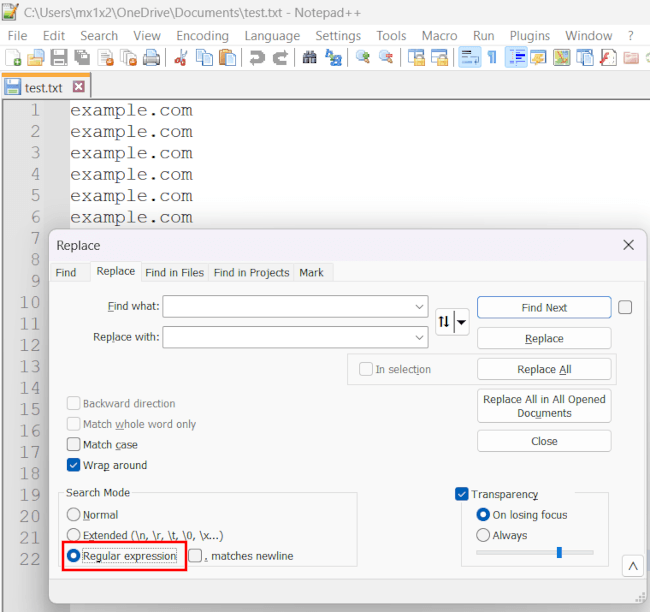Click the Cut scissors icon
650x612 pixels.
click(181, 58)
